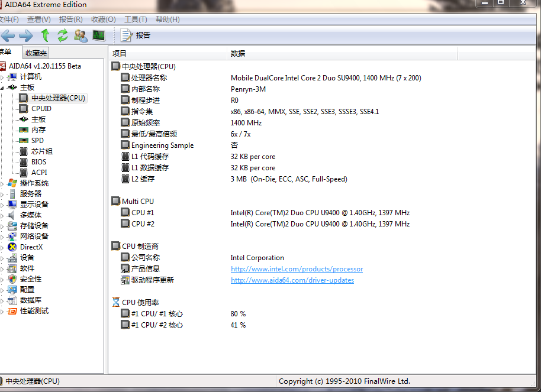Click the green up-level arrow icon
The height and width of the screenshot is (392, 541).
pyautogui.click(x=45, y=35)
